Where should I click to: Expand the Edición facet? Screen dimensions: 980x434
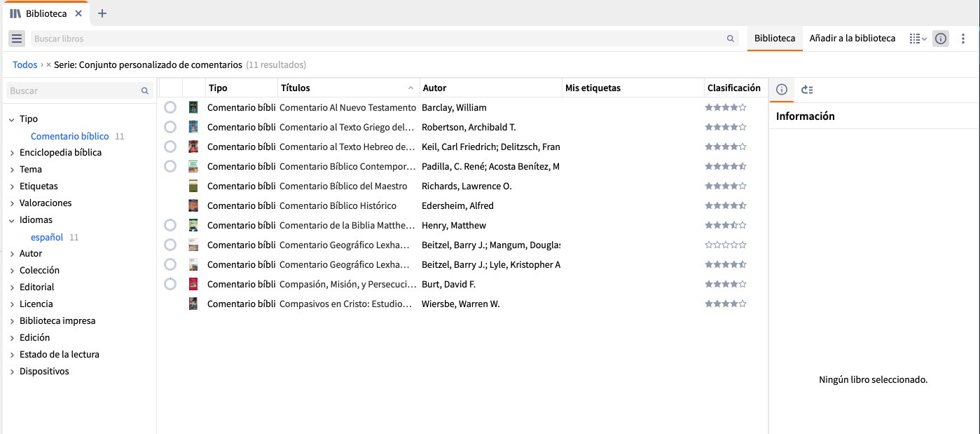pos(12,338)
